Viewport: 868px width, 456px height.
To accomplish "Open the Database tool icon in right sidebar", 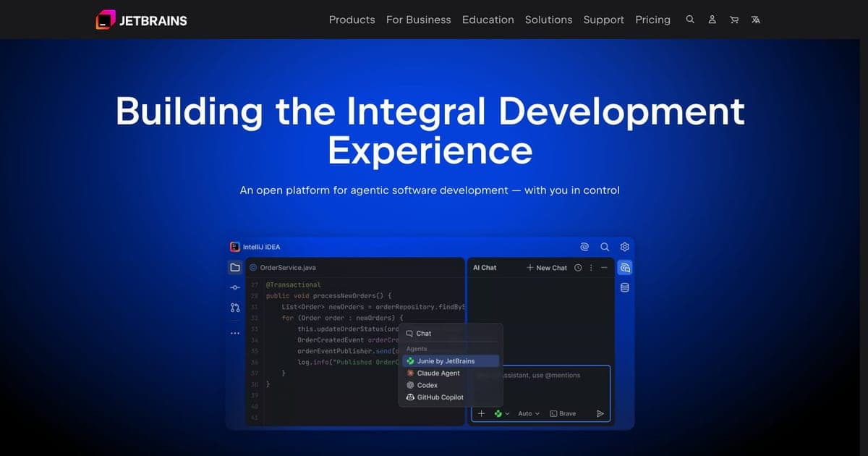I will pos(625,287).
